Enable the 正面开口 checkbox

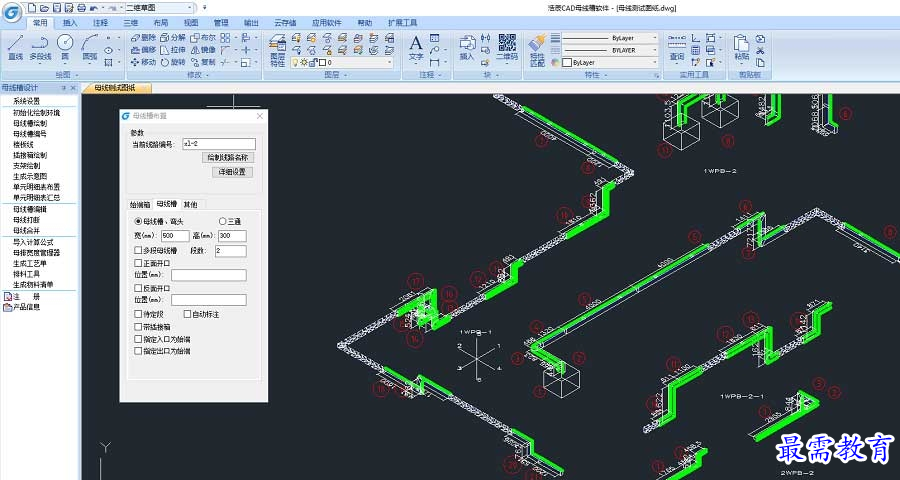tap(138, 263)
